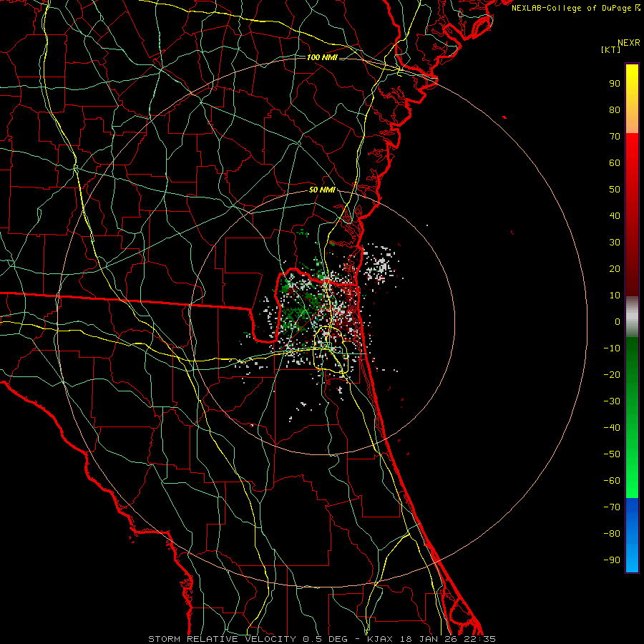Click the 100 NMI range ring label
644x644 pixels.
(x=322, y=57)
